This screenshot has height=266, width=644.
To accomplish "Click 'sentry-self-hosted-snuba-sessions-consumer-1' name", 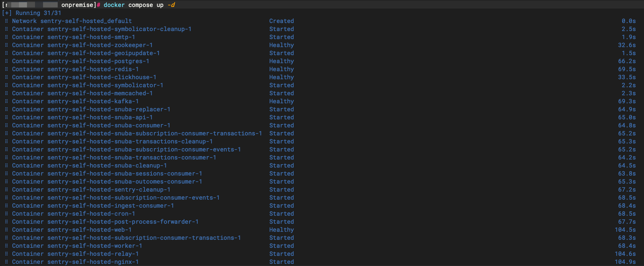I will 125,173.
